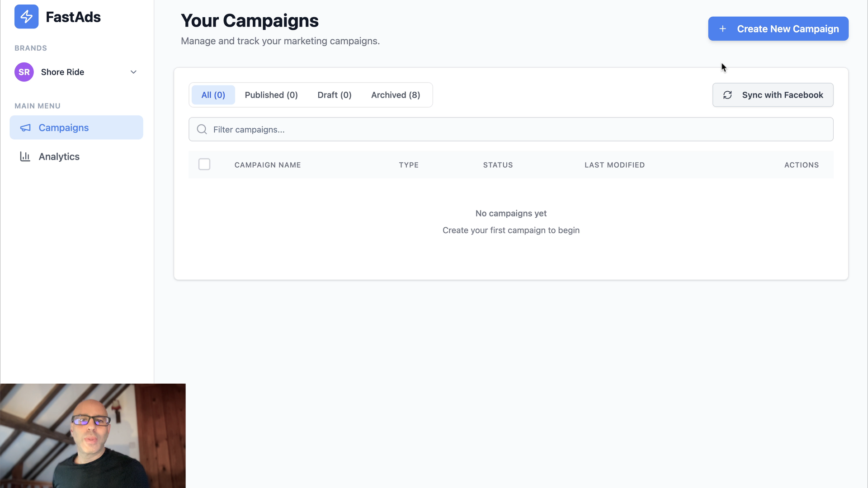Viewport: 868px width, 488px height.
Task: Switch to the Archived (8) tab
Action: 395,95
